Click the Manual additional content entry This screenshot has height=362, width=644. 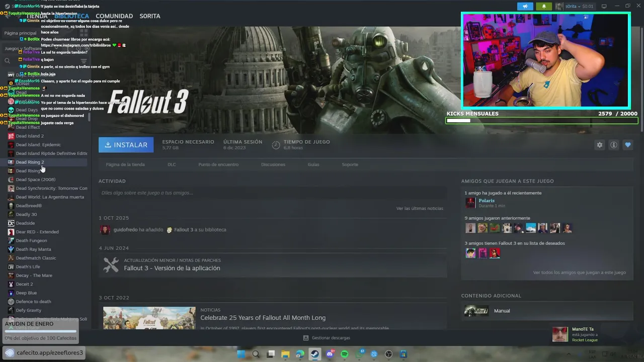click(548, 311)
